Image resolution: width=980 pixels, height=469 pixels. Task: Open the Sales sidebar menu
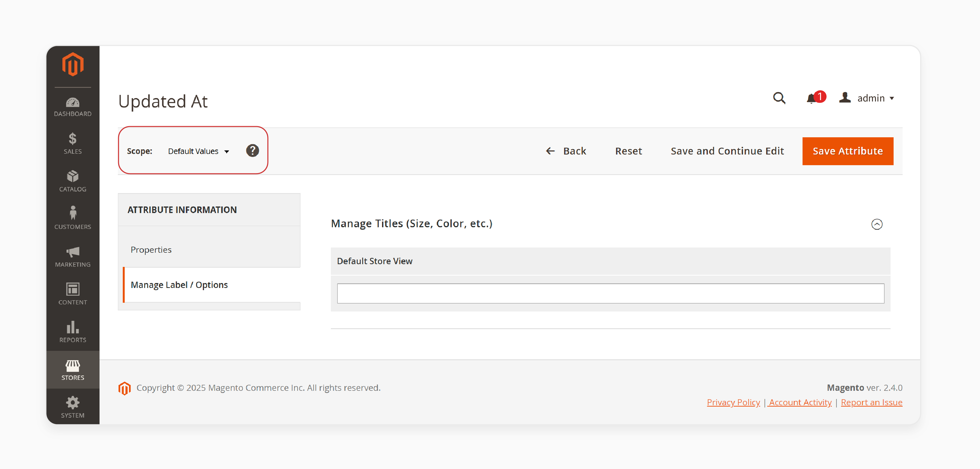(x=73, y=143)
